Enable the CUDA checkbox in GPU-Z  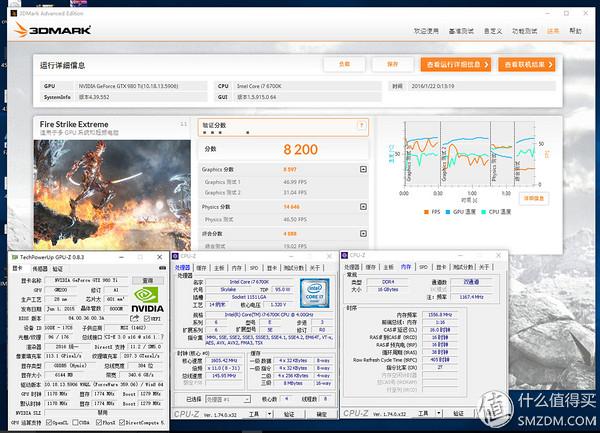tap(75, 422)
